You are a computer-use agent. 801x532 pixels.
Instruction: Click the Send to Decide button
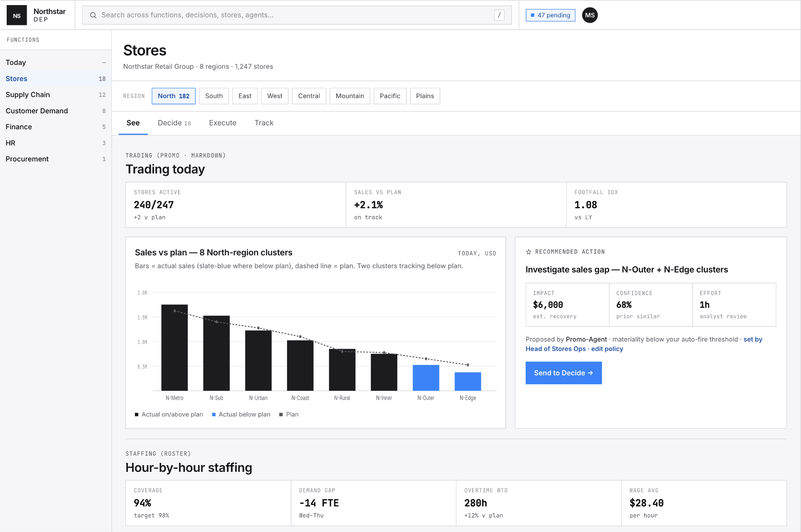pos(564,373)
